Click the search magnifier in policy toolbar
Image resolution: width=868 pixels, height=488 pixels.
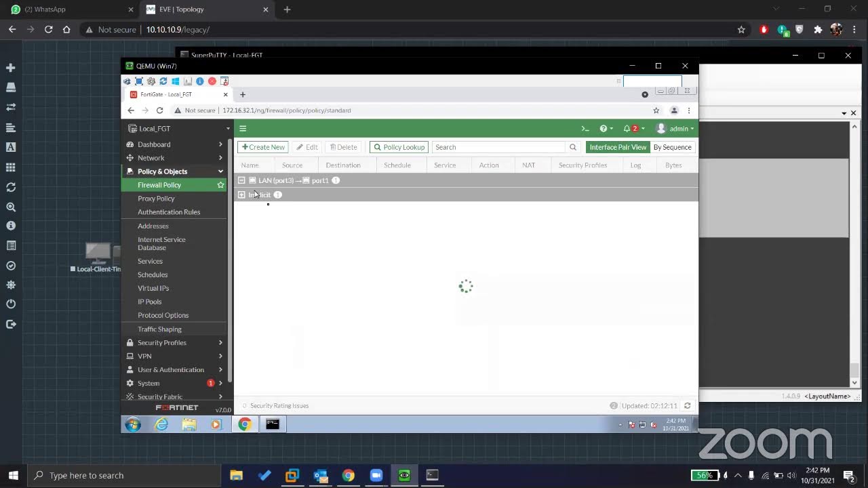click(x=573, y=147)
